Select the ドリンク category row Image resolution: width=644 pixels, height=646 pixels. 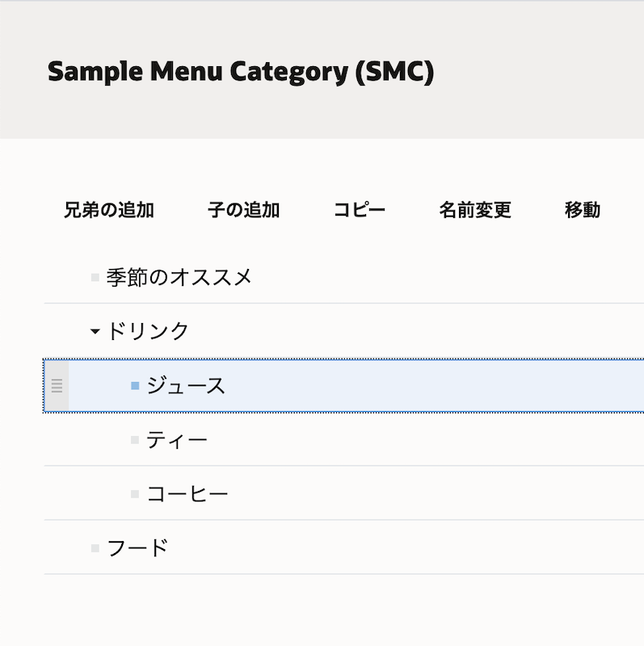pyautogui.click(x=149, y=330)
